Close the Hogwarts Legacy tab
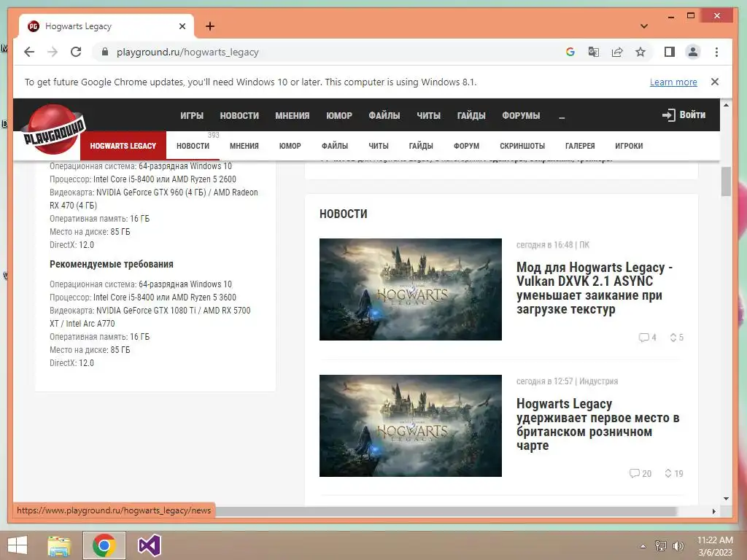 point(182,26)
